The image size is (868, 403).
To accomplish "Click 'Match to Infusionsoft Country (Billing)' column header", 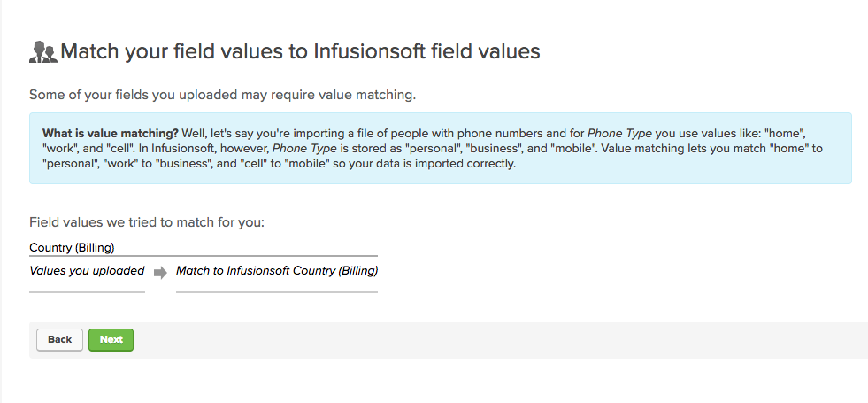I will click(277, 271).
